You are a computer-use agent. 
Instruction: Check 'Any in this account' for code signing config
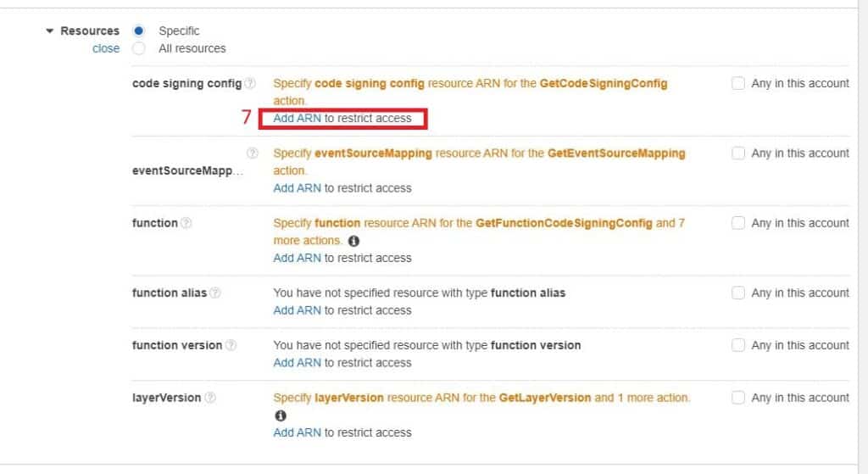[738, 83]
